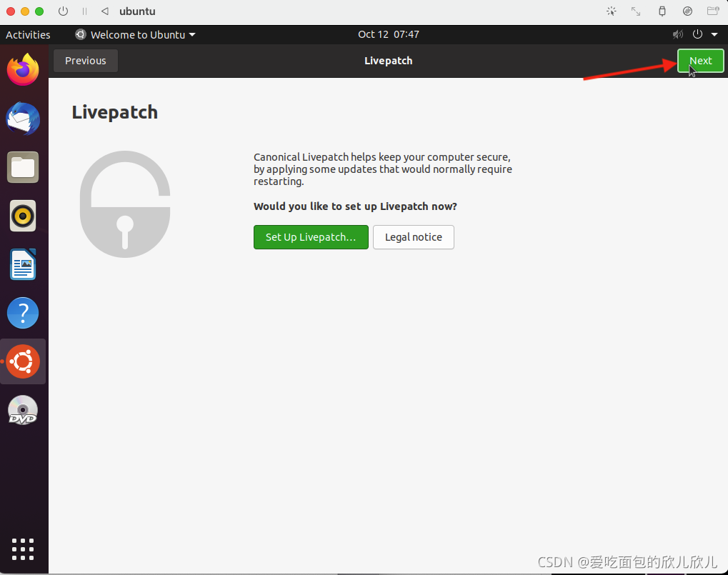Open the clock showing Oct 12 07:47

click(x=388, y=34)
